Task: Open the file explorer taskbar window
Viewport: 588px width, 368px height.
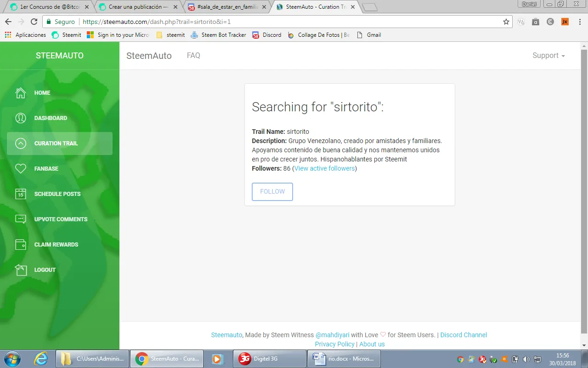Action: tap(92, 359)
